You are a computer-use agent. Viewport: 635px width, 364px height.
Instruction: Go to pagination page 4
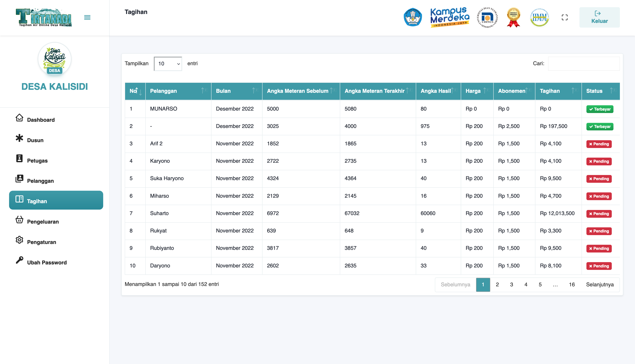coord(526,284)
